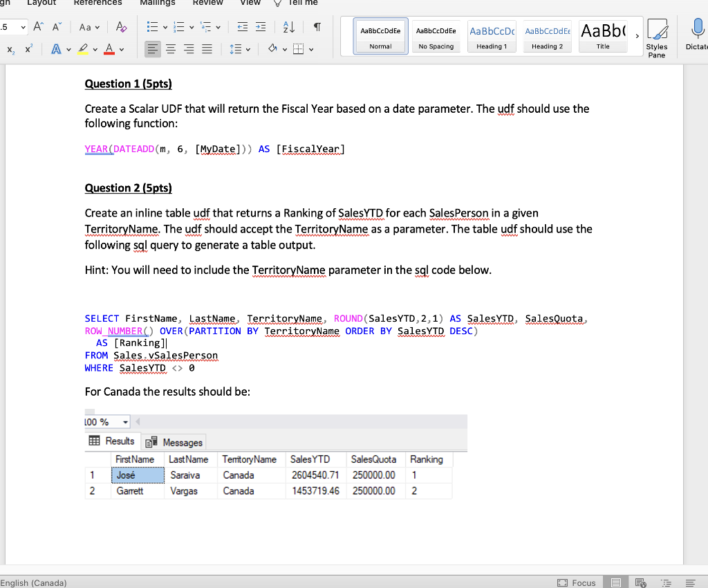Screen dimensions: 708x588
Task: Apply a multilevel list
Action: tap(206, 27)
